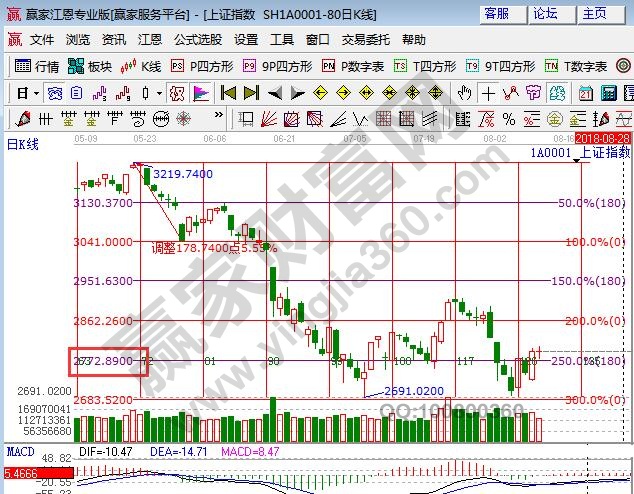Click the calculator icon in toolbar

(x=607, y=93)
